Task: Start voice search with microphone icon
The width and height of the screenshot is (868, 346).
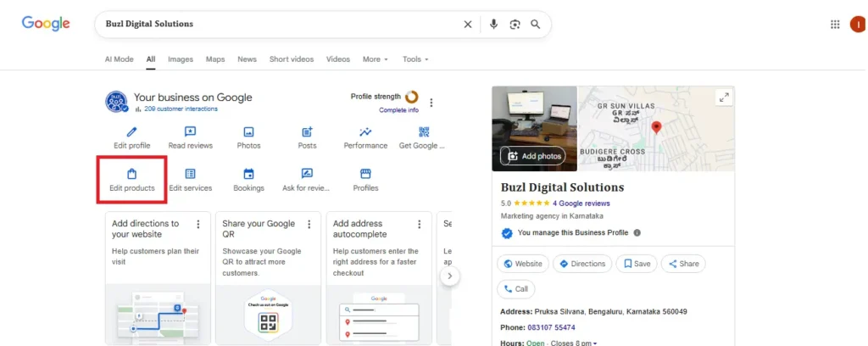Action: (x=494, y=25)
